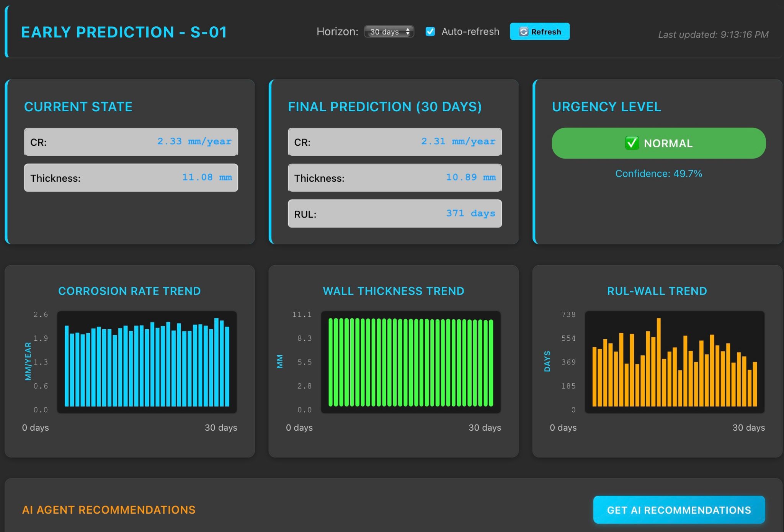Click the green checkmark icon beside NORMAL
Image resolution: width=784 pixels, height=532 pixels.
(x=632, y=143)
